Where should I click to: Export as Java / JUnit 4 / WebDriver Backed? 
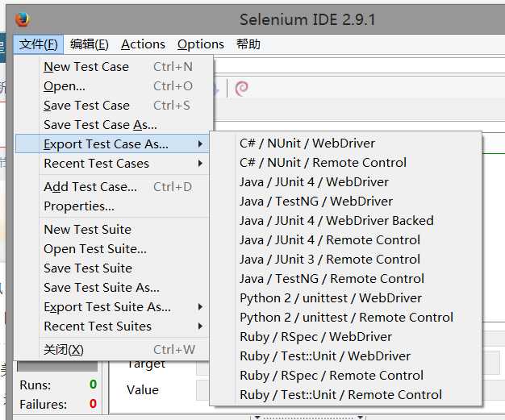(346, 220)
